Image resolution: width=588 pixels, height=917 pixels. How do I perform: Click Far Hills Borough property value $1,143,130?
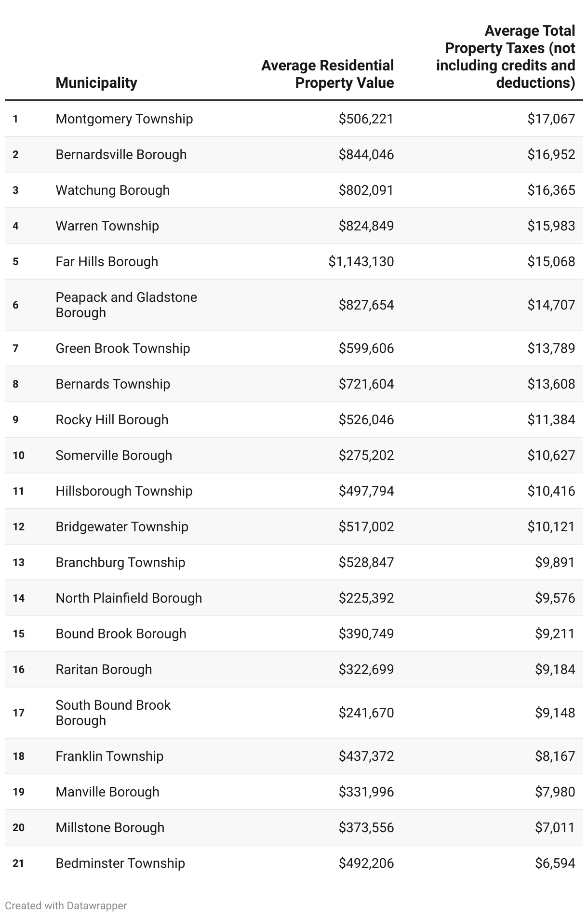pyautogui.click(x=361, y=262)
